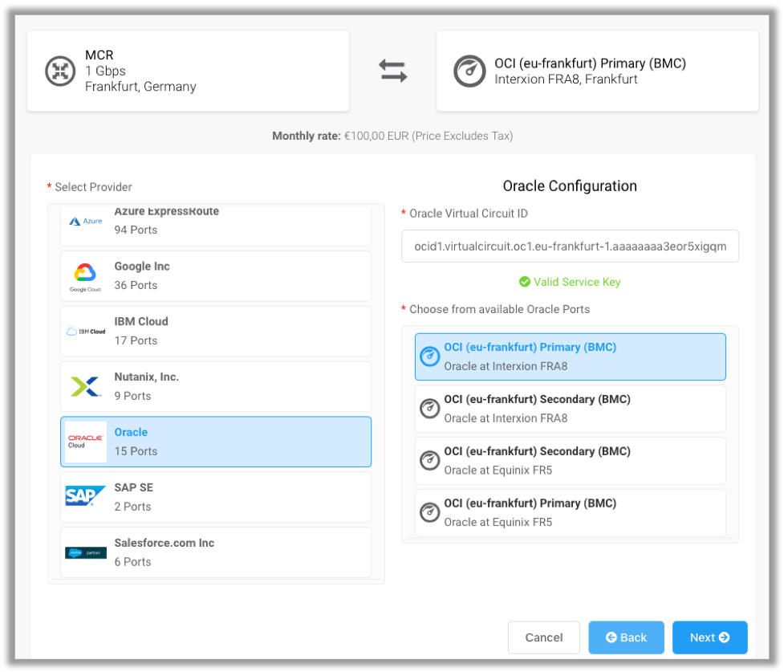Click Next to proceed

tap(709, 637)
